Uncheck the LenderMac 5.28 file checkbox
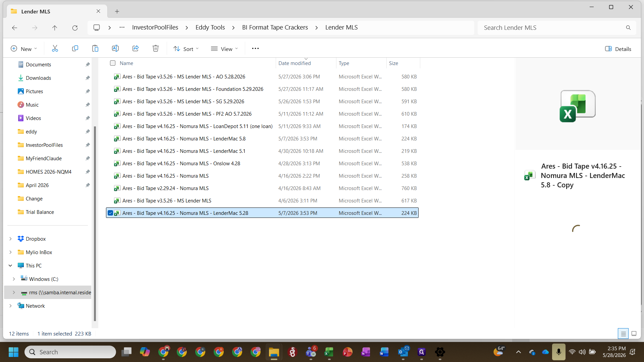This screenshot has width=644, height=362. coord(110,213)
